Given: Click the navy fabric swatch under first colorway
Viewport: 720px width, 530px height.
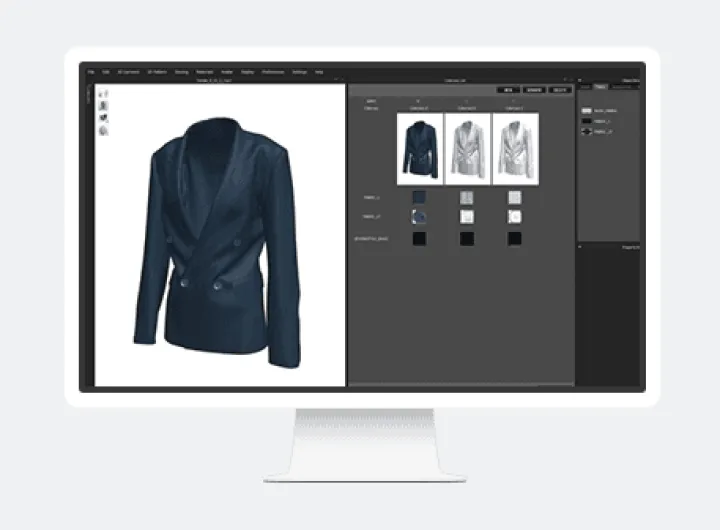Looking at the screenshot, I should [x=419, y=197].
